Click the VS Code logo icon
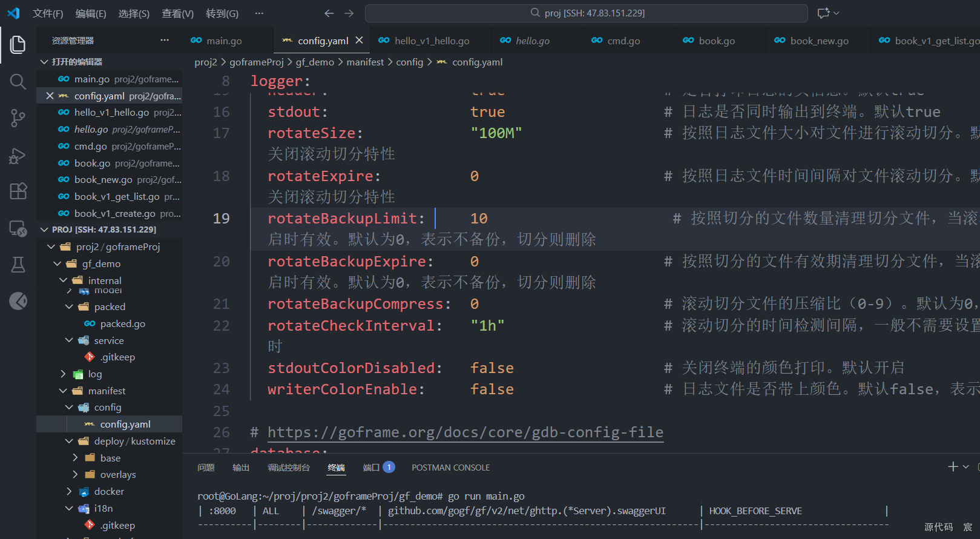This screenshot has width=980, height=539. [13, 13]
